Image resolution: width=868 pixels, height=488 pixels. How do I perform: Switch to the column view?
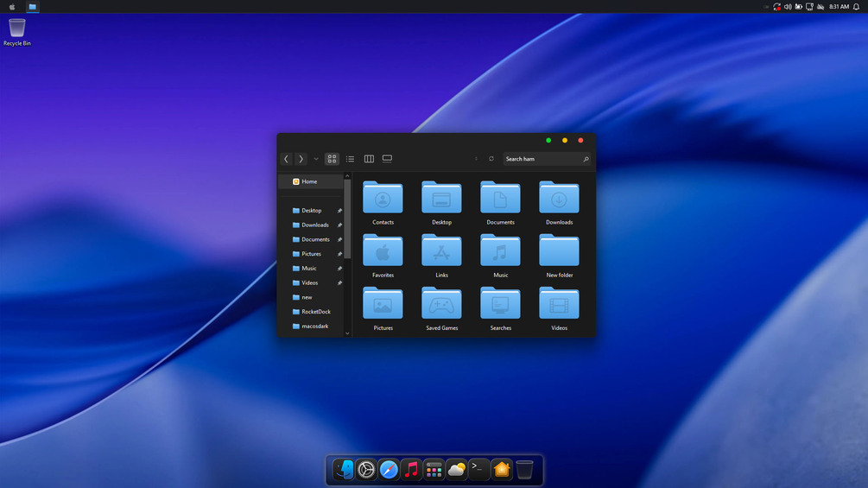tap(369, 159)
